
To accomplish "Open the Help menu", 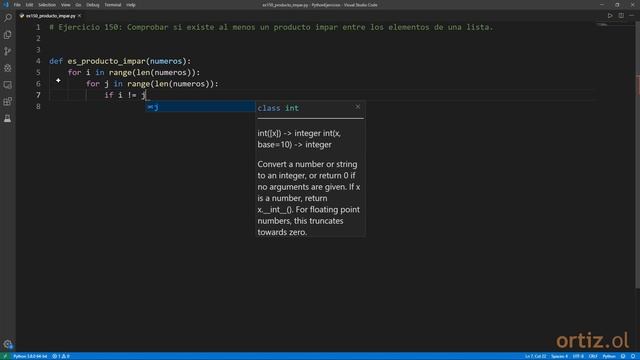I will tap(131, 5).
